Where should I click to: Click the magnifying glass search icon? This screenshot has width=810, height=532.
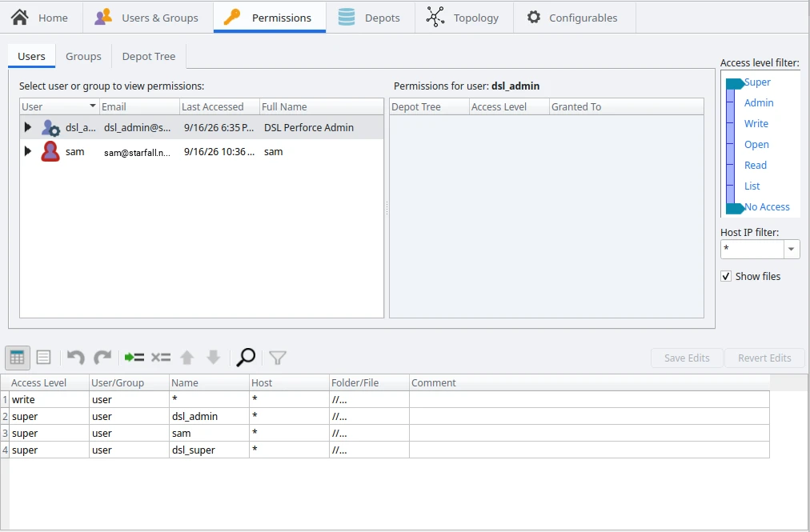[246, 358]
